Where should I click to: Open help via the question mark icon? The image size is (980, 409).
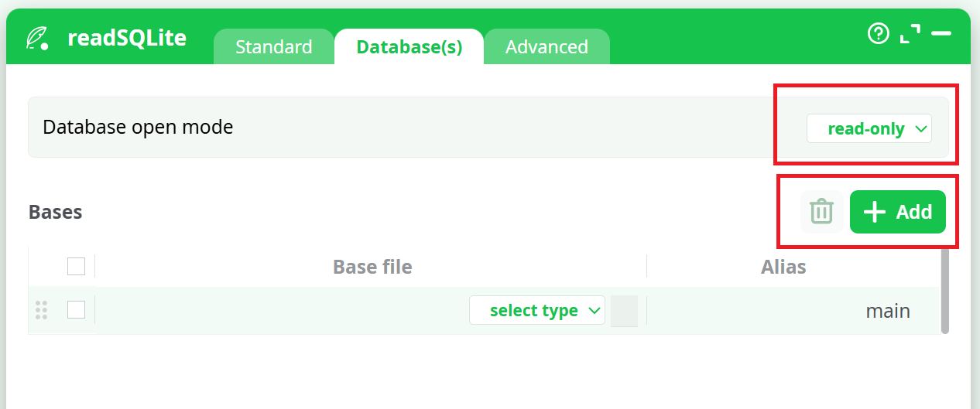tap(879, 33)
